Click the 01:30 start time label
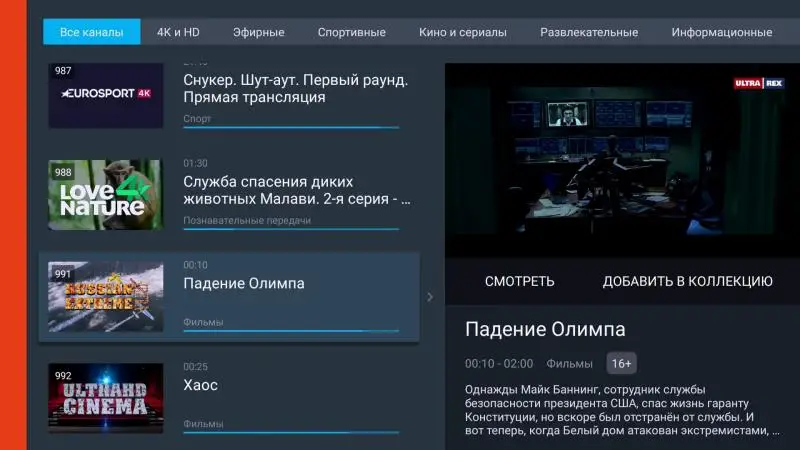 tap(195, 163)
